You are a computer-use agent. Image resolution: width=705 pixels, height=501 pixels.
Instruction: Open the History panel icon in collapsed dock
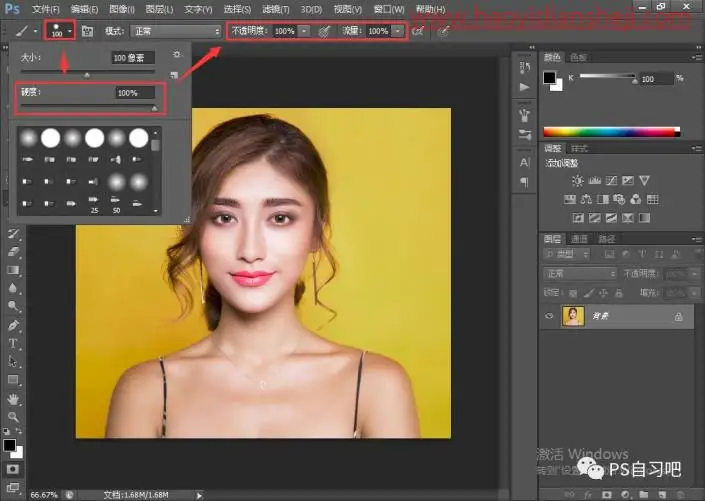point(524,68)
